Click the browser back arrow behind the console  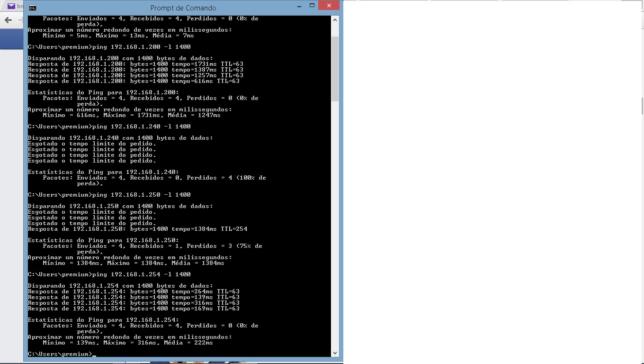pyautogui.click(x=8, y=20)
